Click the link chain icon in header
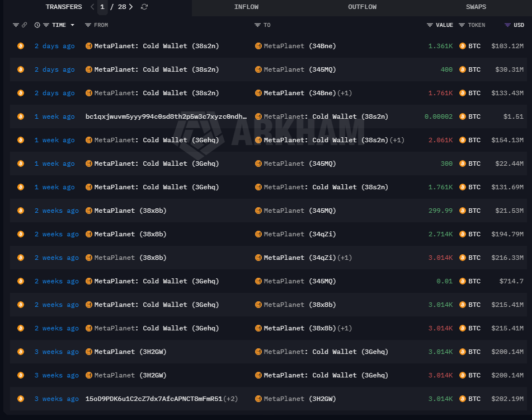 24,25
